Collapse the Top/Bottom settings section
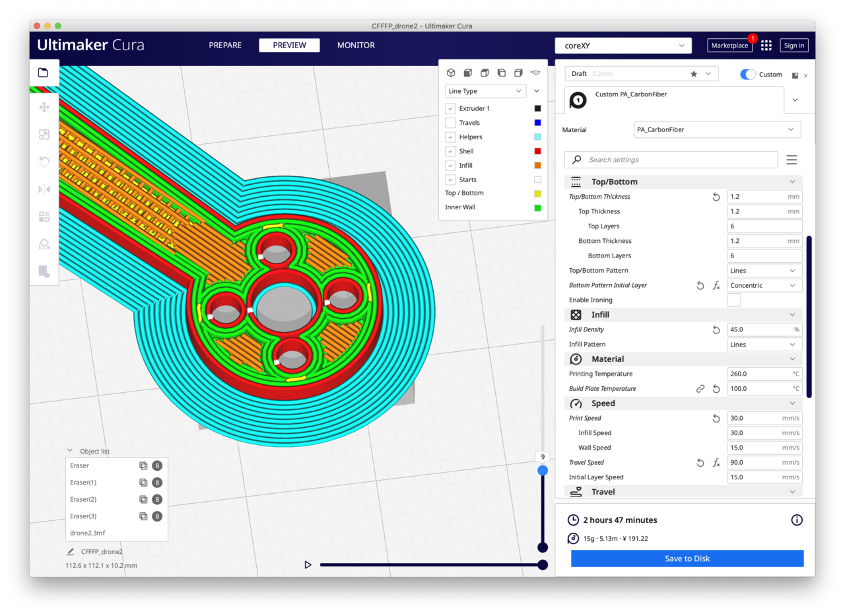The height and width of the screenshot is (616, 845). pyautogui.click(x=684, y=182)
